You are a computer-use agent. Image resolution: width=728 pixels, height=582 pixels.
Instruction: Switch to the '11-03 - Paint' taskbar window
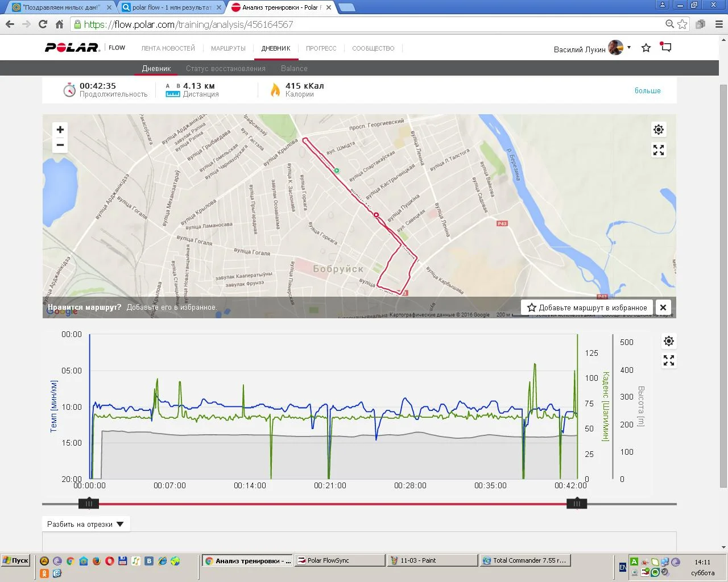tap(433, 560)
